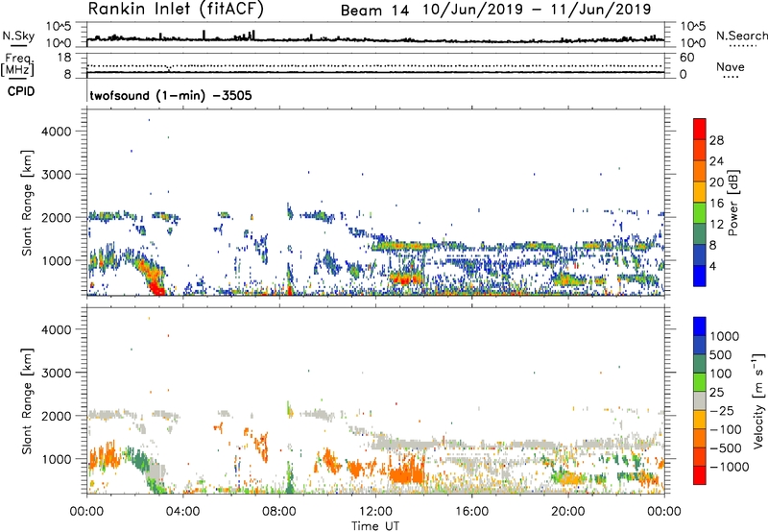Click the red bottom segment of the Velocity colorbar
This screenshot has height=532, width=768.
tap(700, 475)
